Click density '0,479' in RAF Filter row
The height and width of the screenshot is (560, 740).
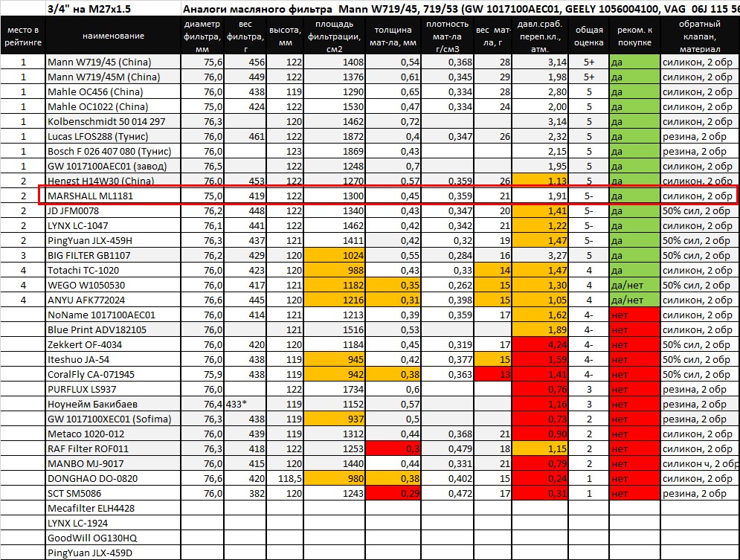pyautogui.click(x=448, y=448)
